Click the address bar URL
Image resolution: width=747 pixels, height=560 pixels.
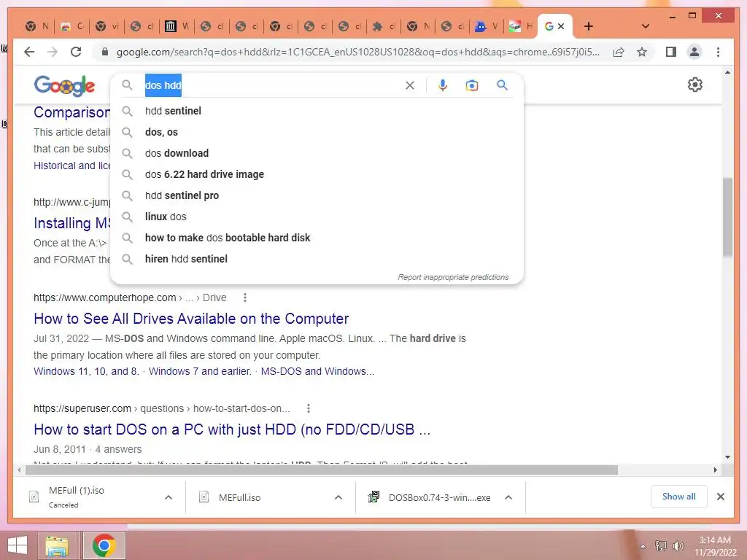coord(358,52)
